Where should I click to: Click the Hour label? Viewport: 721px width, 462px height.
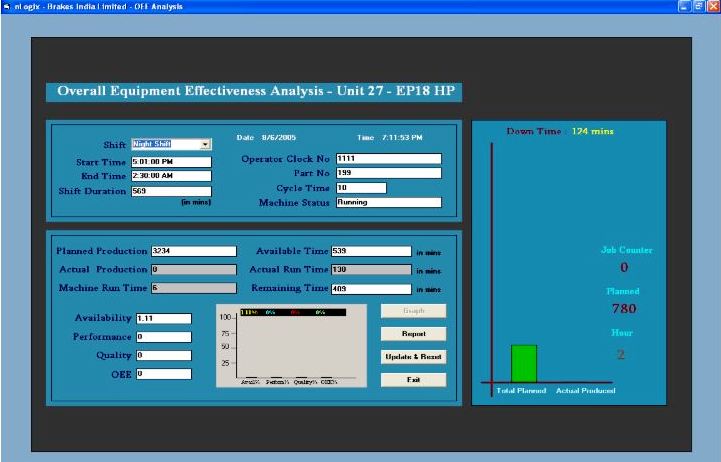click(622, 332)
